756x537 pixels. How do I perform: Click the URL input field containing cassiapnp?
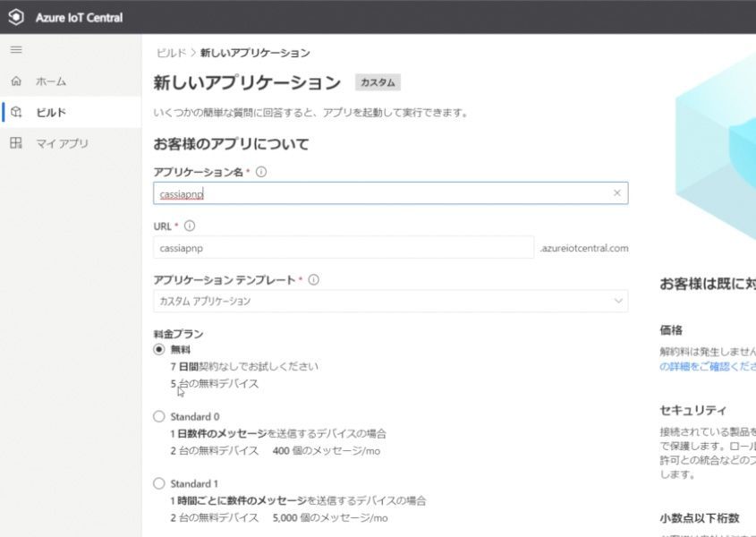click(x=344, y=248)
